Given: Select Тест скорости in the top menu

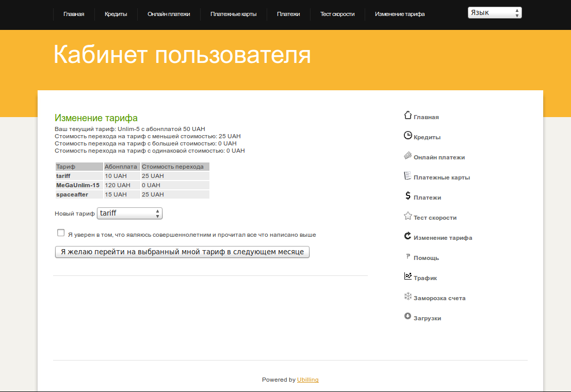Looking at the screenshot, I should 337,14.
